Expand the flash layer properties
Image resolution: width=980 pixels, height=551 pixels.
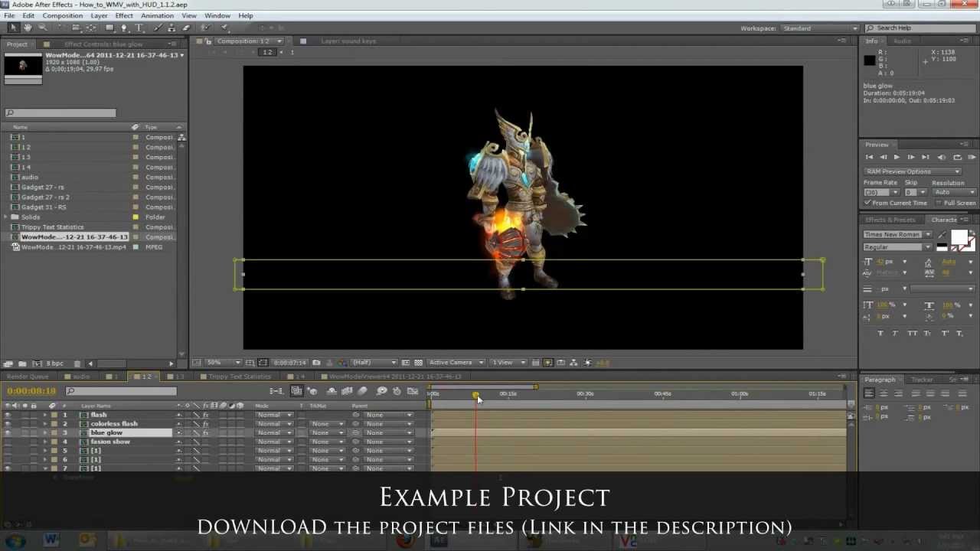click(44, 415)
